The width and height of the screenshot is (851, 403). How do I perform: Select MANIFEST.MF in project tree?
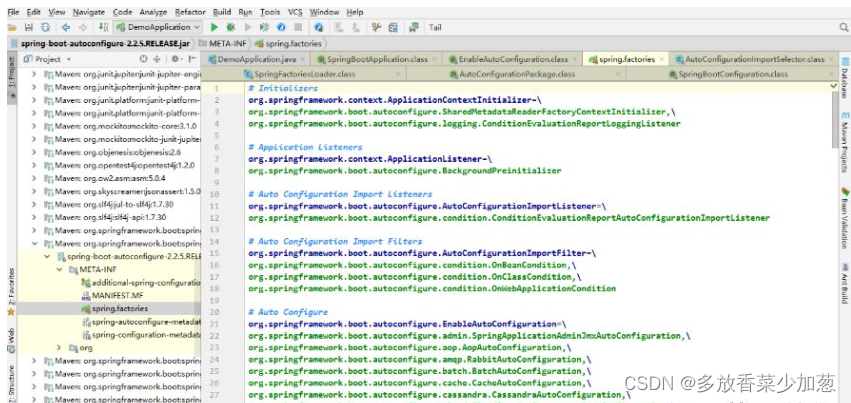click(x=113, y=296)
